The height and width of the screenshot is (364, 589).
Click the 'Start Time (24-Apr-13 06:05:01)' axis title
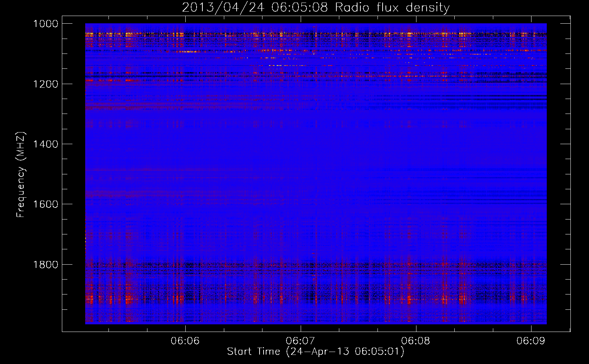coord(316,352)
